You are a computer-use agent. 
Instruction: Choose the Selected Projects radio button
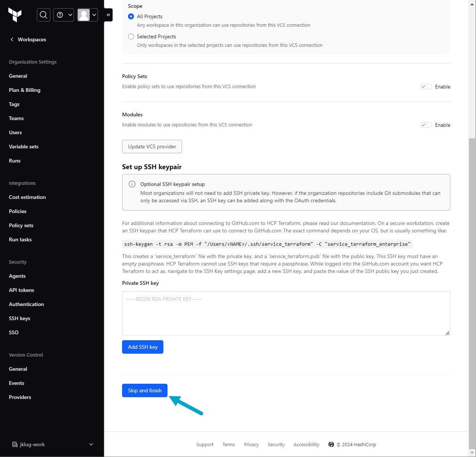pyautogui.click(x=131, y=36)
